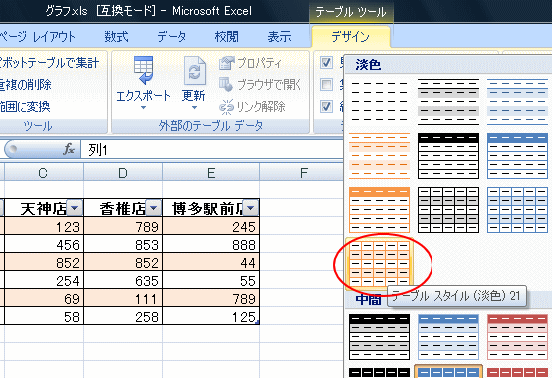Select cell containing 635
Image resolution: width=552 pixels, height=378 pixels.
tap(123, 281)
